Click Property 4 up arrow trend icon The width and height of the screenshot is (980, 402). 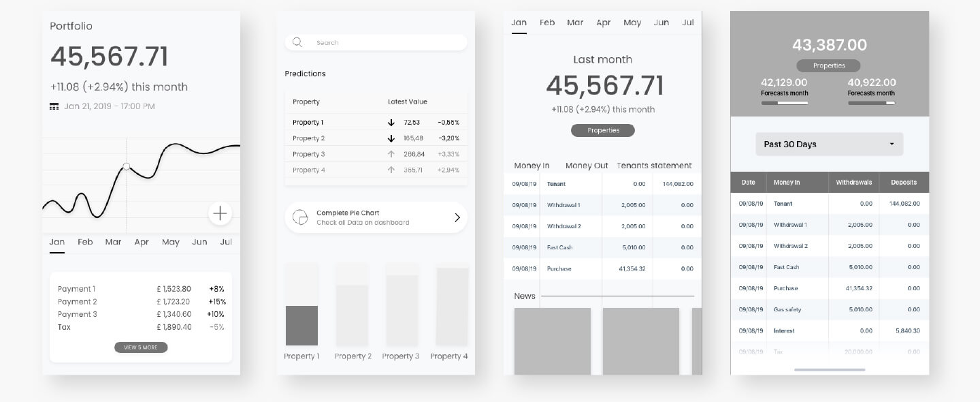pos(391,170)
